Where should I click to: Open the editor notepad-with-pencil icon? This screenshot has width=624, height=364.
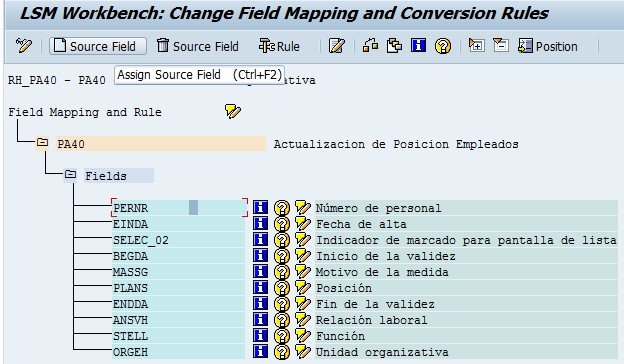336,46
